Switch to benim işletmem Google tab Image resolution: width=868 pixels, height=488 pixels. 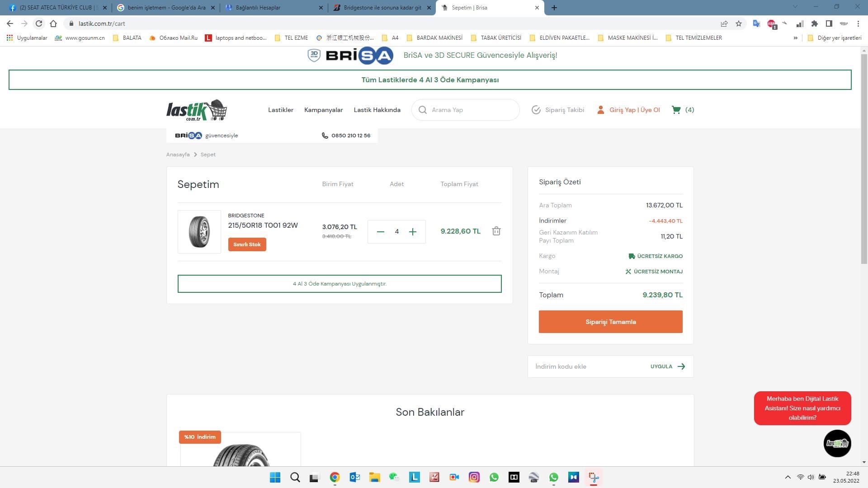tap(165, 8)
